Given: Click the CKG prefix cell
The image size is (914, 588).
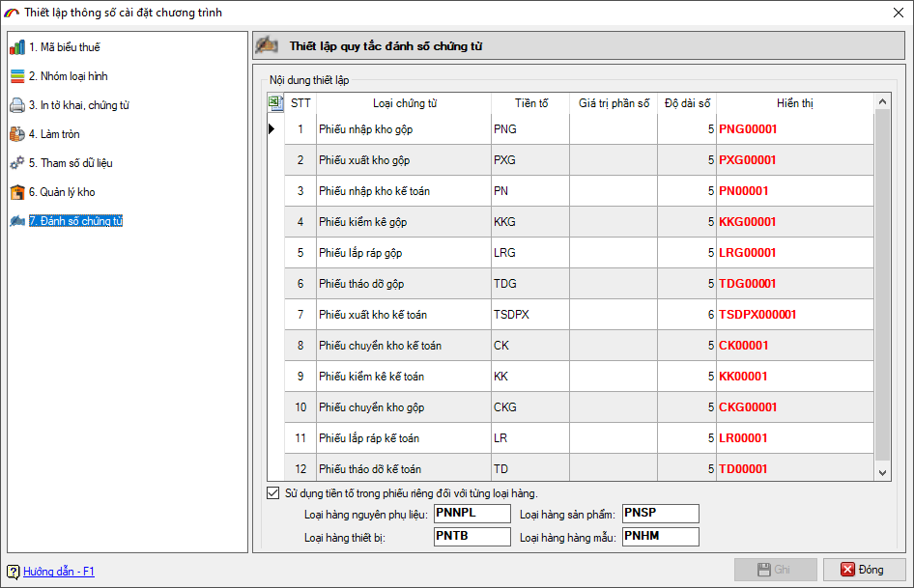Looking at the screenshot, I should coord(530,407).
